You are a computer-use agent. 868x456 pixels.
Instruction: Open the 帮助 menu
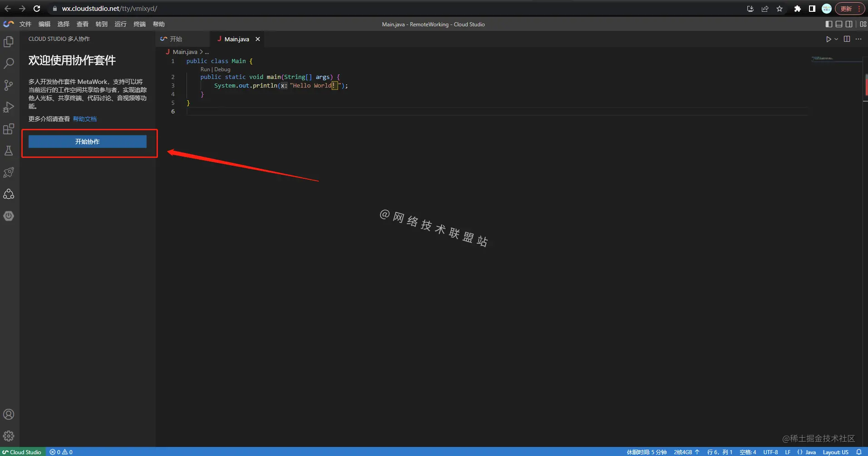pos(159,24)
